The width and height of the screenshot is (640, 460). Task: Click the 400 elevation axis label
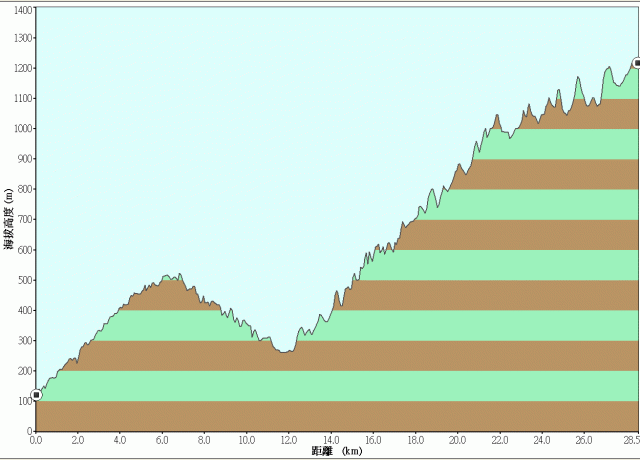(25, 310)
